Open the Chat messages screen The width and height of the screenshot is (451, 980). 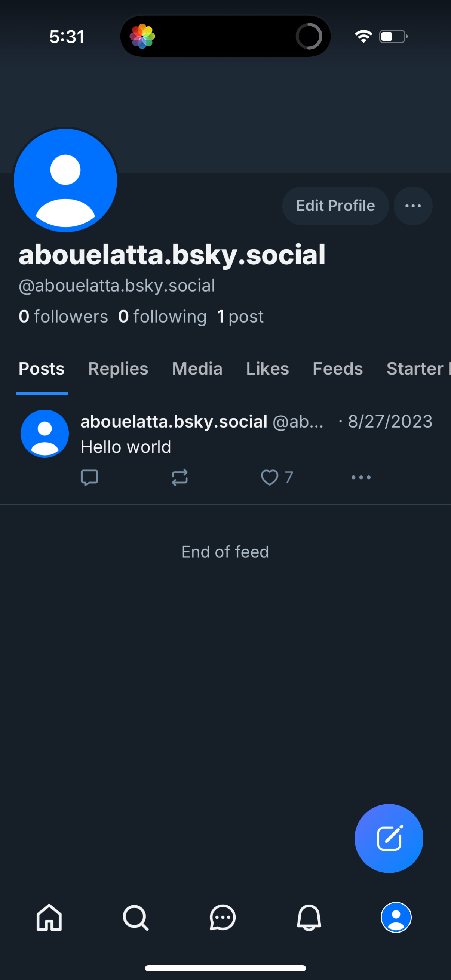(223, 918)
